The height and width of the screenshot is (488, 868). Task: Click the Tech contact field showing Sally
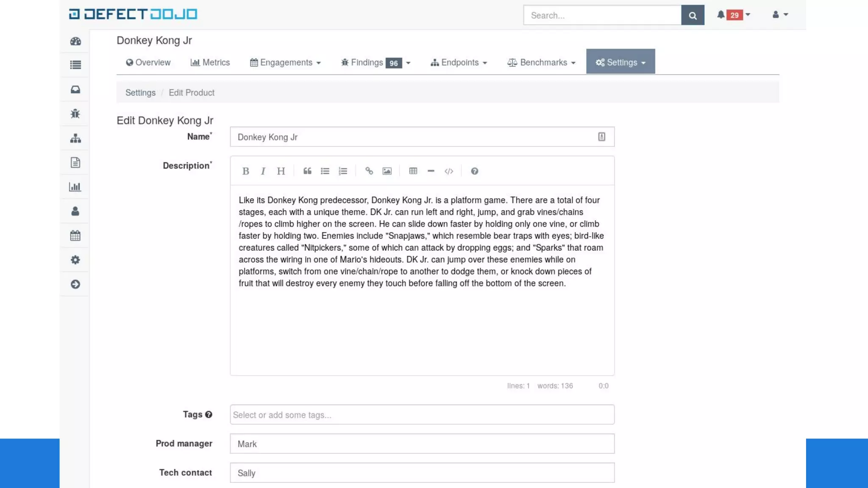(x=422, y=473)
